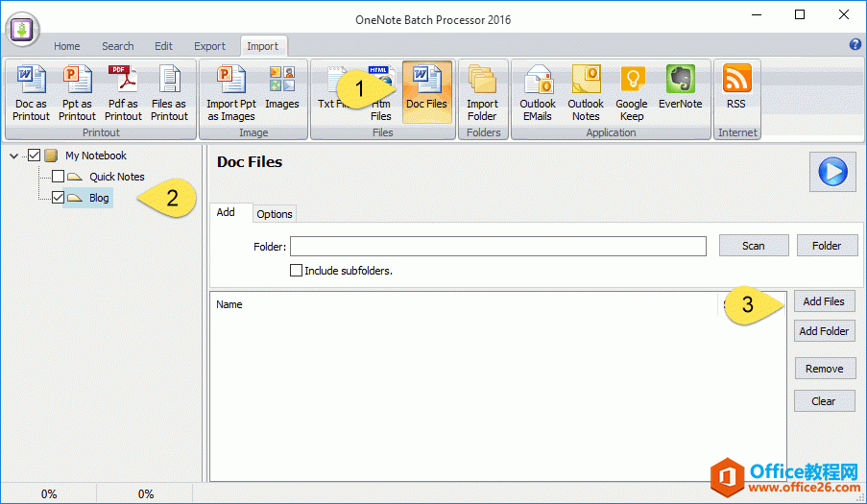Enable Include subfolders checkbox
The width and height of the screenshot is (867, 504).
(x=297, y=271)
